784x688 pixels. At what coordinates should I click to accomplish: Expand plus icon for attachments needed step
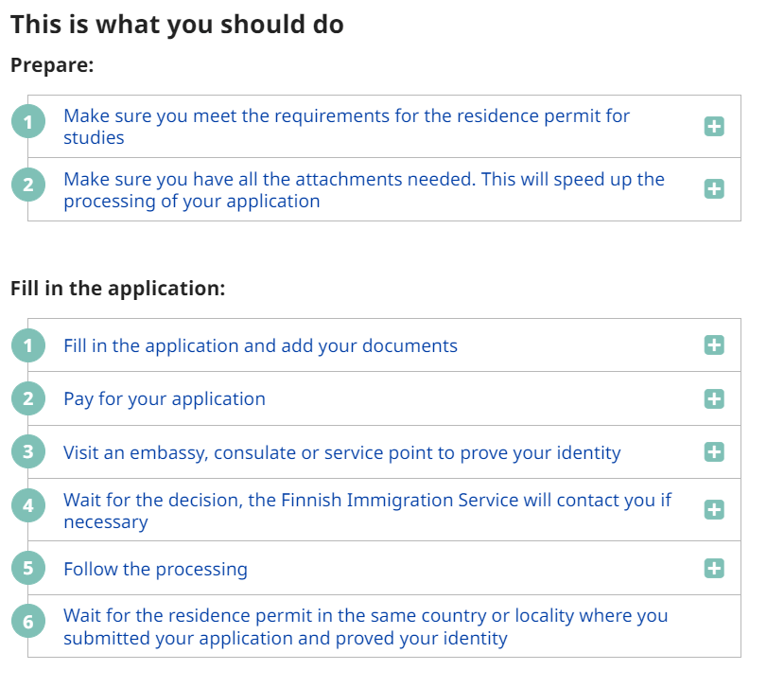click(x=714, y=189)
